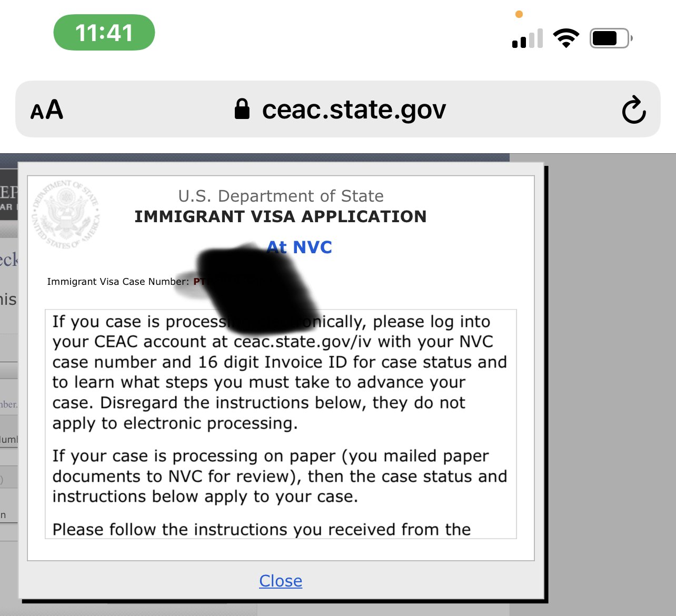Click the blue At NVC status text
This screenshot has height=616, width=676.
click(299, 247)
